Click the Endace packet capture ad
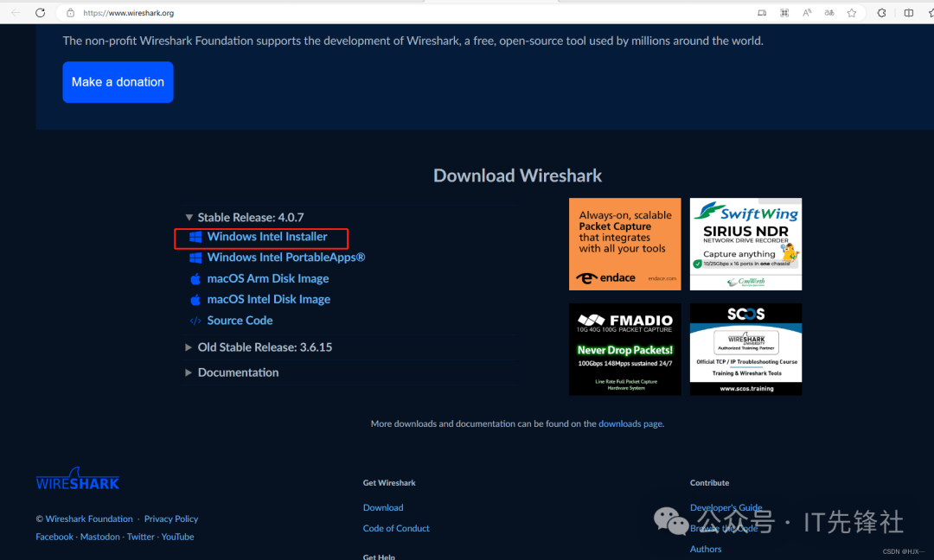Screen dimensions: 934x560 (x=624, y=244)
